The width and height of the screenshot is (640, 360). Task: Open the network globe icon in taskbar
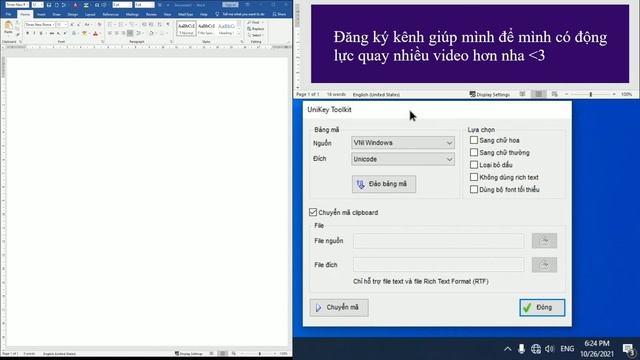[x=536, y=349]
